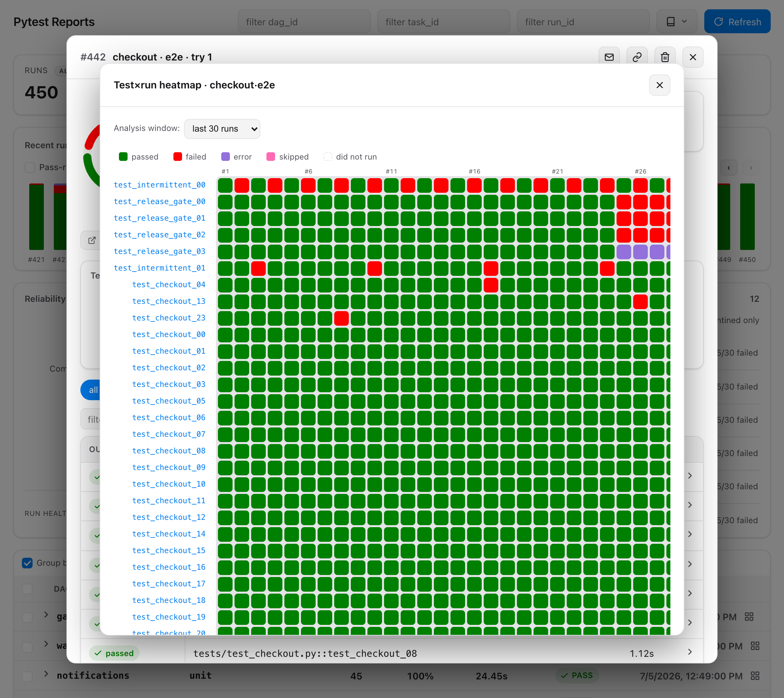Screen dimensions: 784x698
Task: Open grid icon on the 'wa' row
Action: 755,646
